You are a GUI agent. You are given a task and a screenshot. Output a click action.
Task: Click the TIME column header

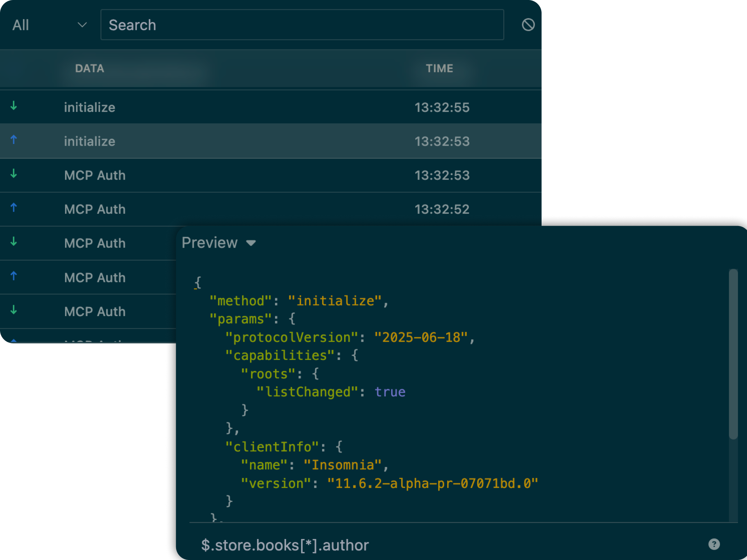click(439, 69)
